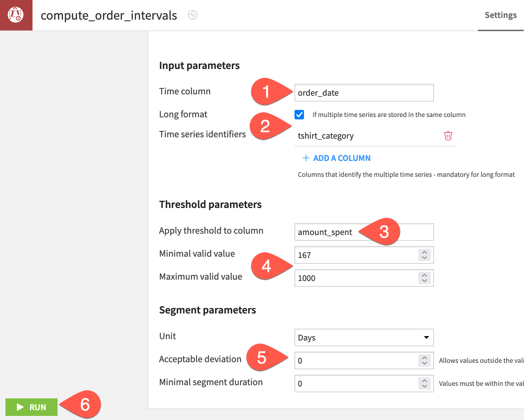Decrement Minimal segment duration with its stepper
The height and width of the screenshot is (420, 524).
(x=424, y=386)
